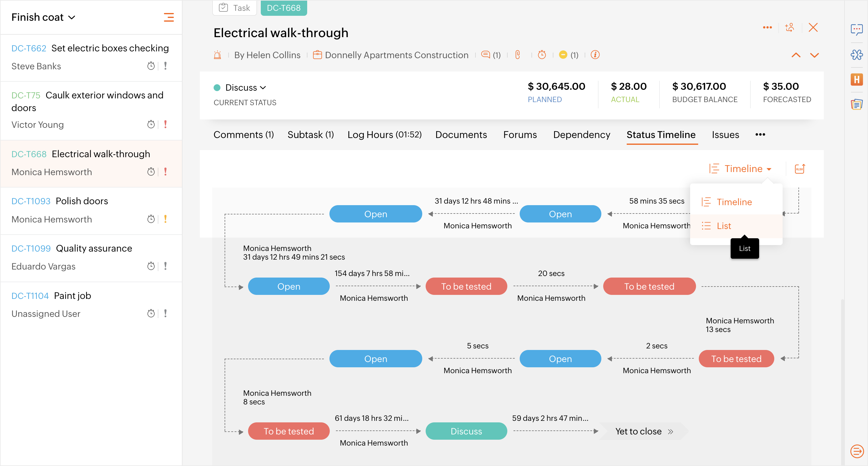Switch to the Dependency tab
This screenshot has height=466, width=868.
tap(581, 135)
